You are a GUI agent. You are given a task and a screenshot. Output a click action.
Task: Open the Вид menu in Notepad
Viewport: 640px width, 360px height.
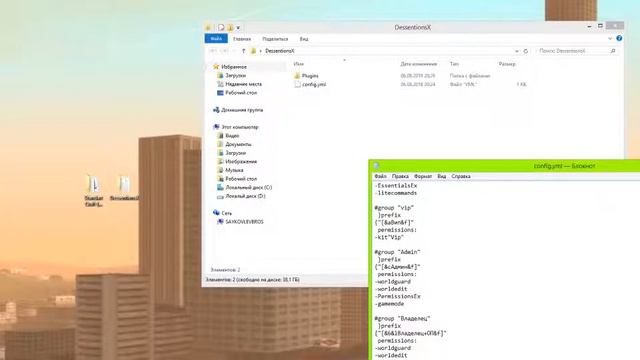[442, 176]
